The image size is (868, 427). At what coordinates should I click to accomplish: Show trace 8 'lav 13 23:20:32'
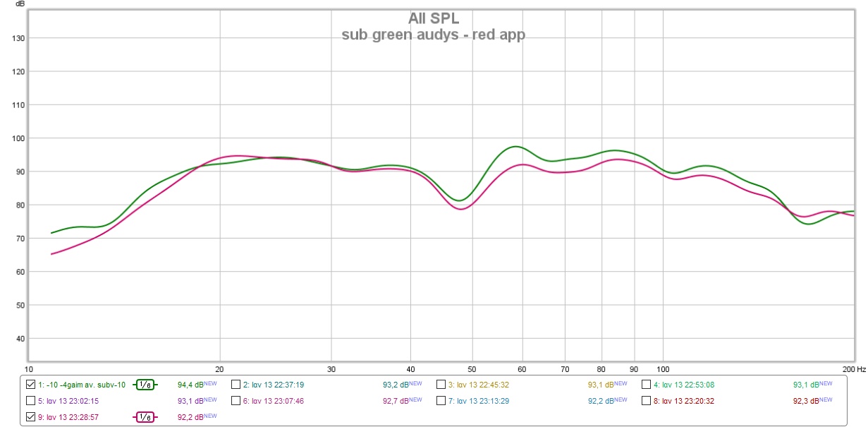647,401
